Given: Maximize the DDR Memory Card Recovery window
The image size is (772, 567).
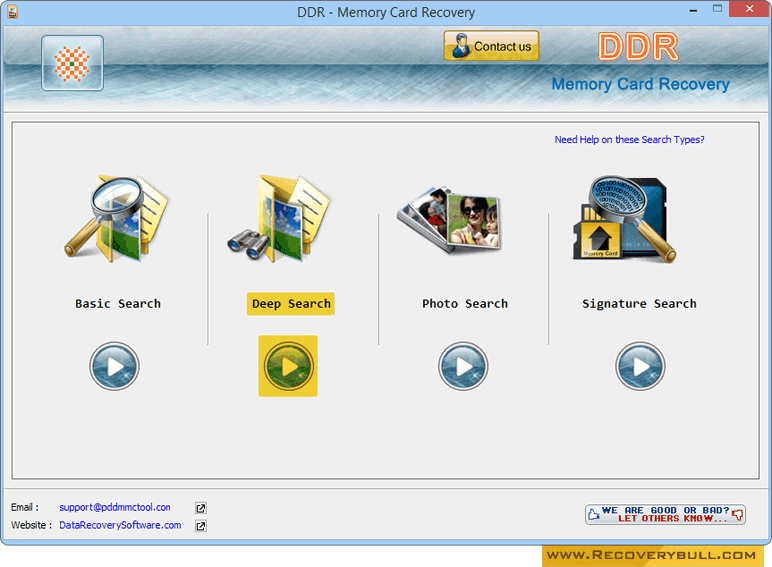Looking at the screenshot, I should click(x=717, y=9).
